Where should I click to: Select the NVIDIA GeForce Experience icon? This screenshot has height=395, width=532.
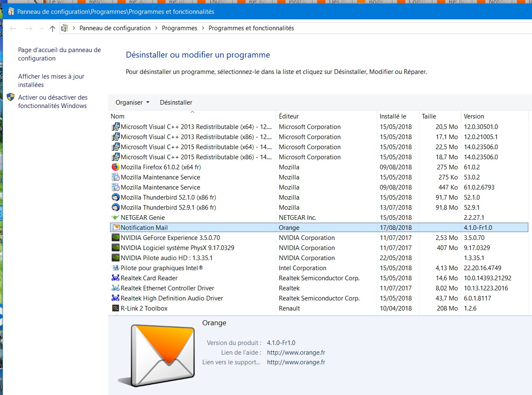[115, 238]
